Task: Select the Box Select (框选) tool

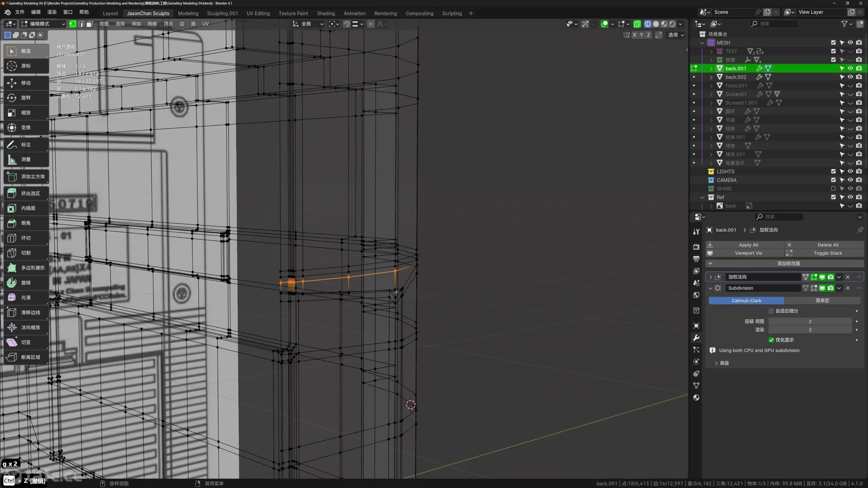Action: click(x=26, y=51)
